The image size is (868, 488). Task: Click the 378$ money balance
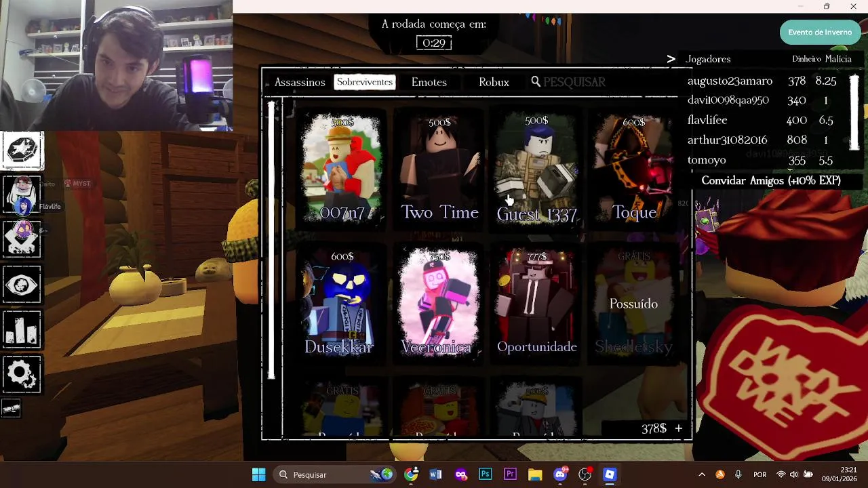(654, 428)
